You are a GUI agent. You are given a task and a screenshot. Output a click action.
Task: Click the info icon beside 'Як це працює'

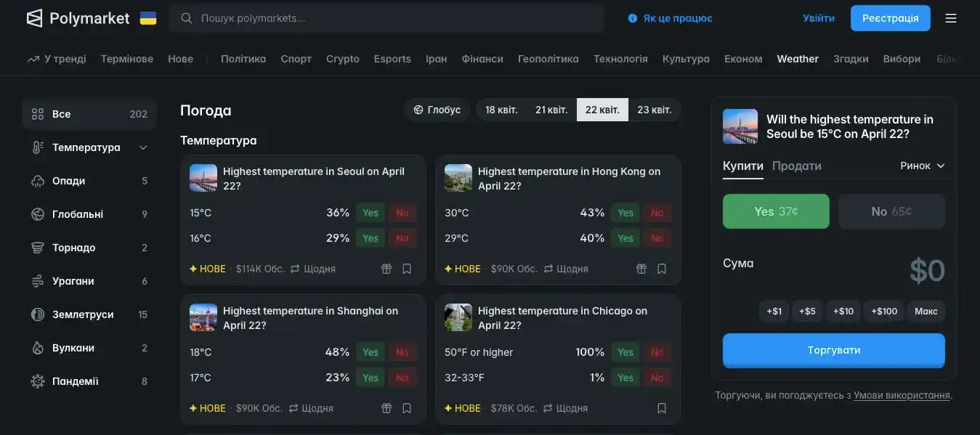click(x=632, y=18)
